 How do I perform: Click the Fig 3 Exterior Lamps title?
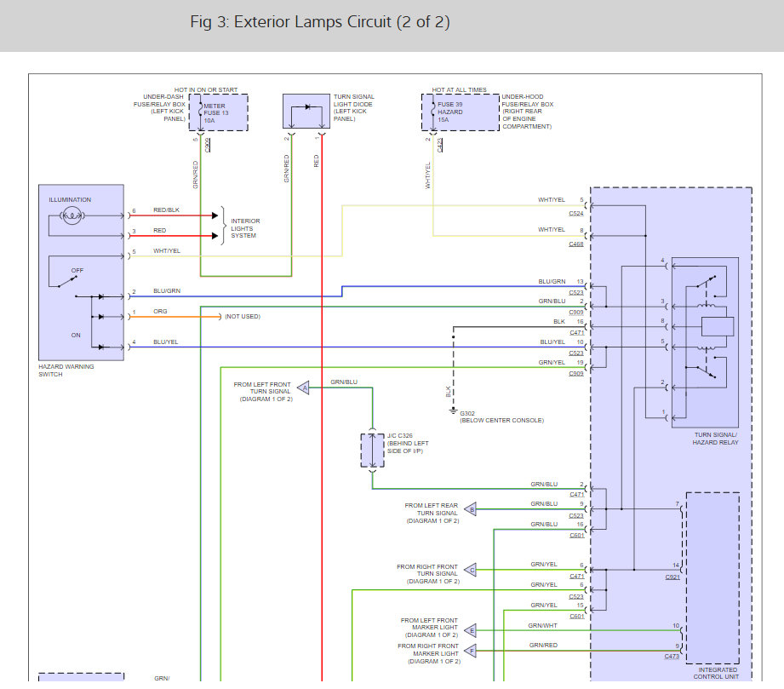click(320, 22)
